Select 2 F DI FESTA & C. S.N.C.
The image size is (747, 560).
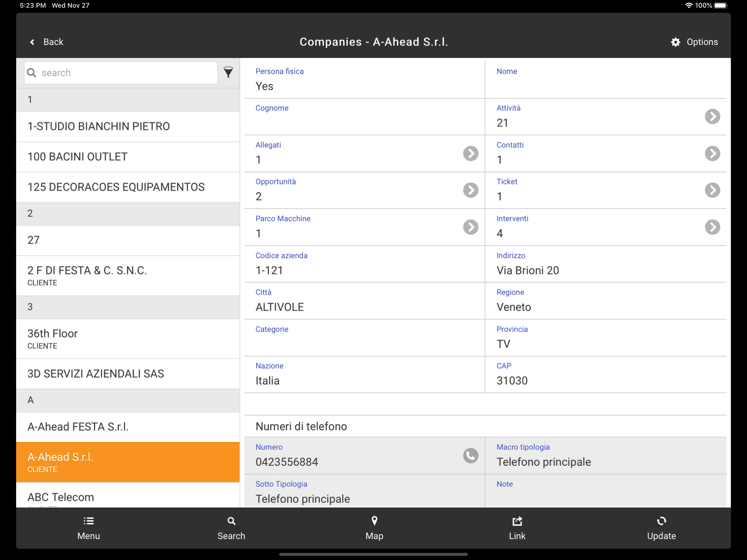(x=128, y=276)
